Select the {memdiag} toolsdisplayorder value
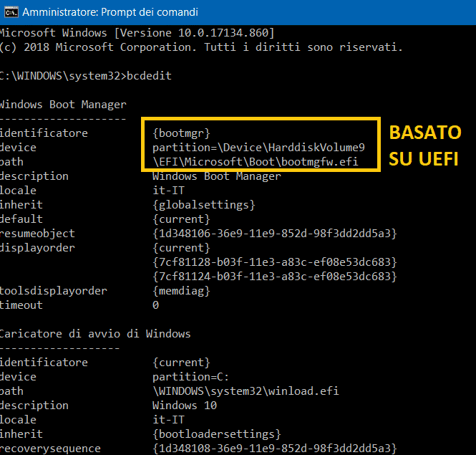476x455 pixels. [180, 291]
